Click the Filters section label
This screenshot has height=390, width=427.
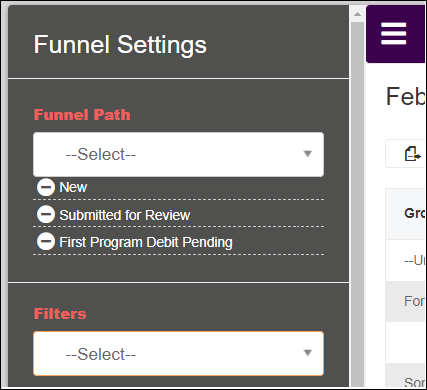point(60,314)
